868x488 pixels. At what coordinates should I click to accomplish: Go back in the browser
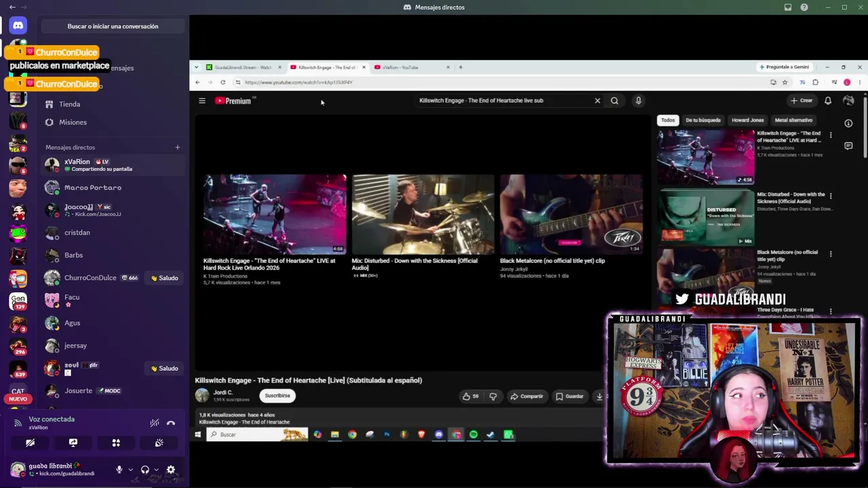[197, 82]
